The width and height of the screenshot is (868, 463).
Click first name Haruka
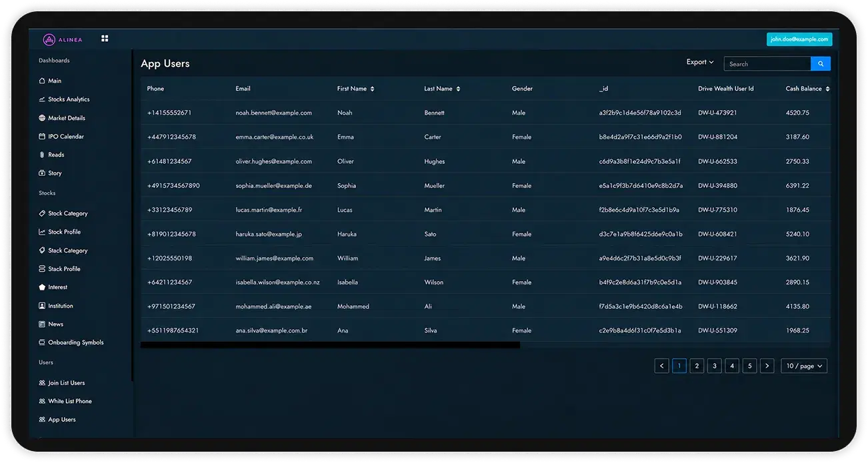click(x=347, y=234)
